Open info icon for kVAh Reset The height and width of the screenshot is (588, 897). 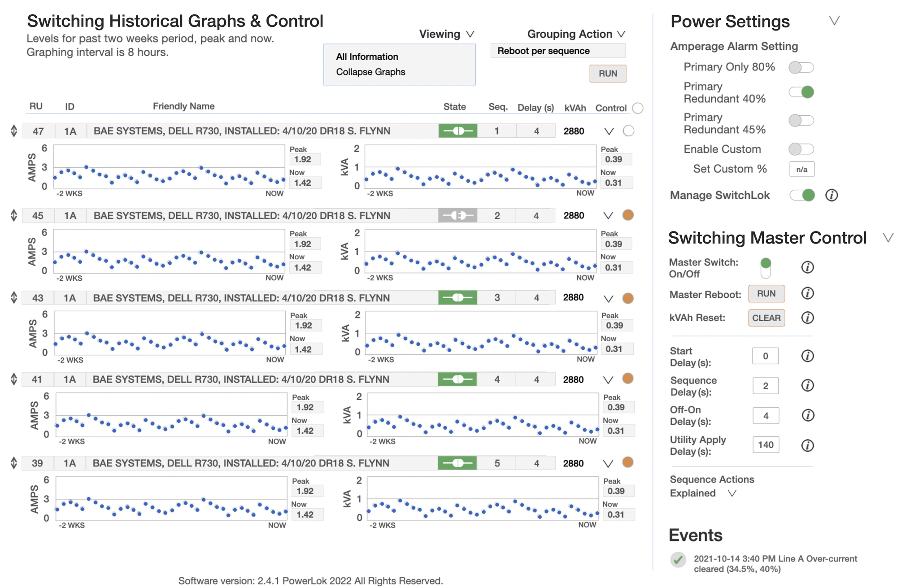pos(807,318)
